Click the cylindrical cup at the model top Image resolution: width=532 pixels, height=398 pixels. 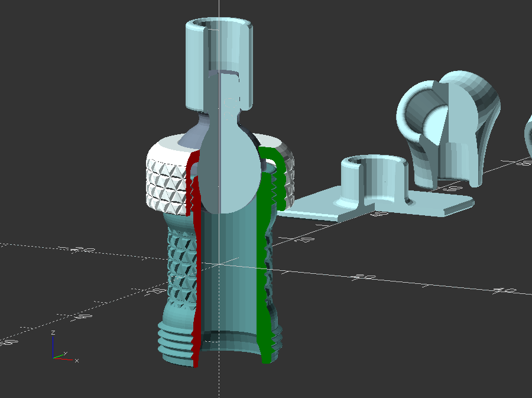[x=219, y=64]
